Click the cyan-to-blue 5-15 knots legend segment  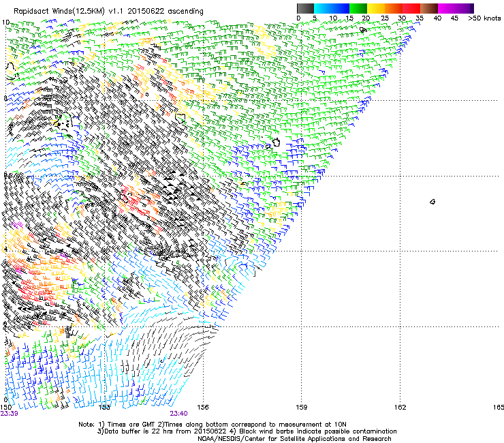pyautogui.click(x=332, y=8)
